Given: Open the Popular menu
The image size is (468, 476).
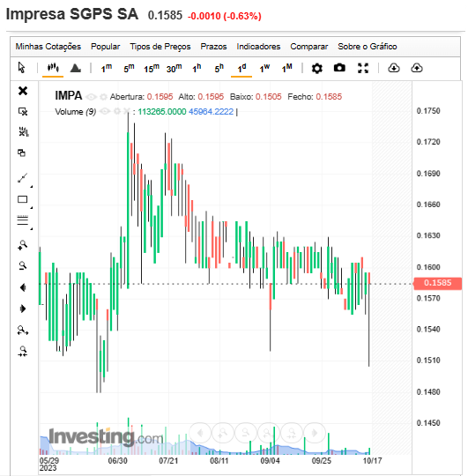Looking at the screenshot, I should pos(105,47).
